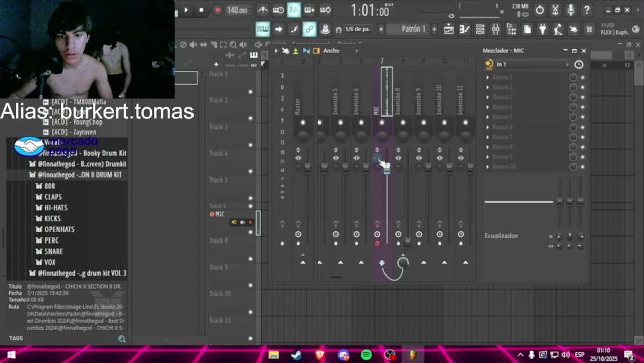Screen dimensions: 644x363
Task: Mute playlist Track 1 with its dot
Action: [250, 92]
